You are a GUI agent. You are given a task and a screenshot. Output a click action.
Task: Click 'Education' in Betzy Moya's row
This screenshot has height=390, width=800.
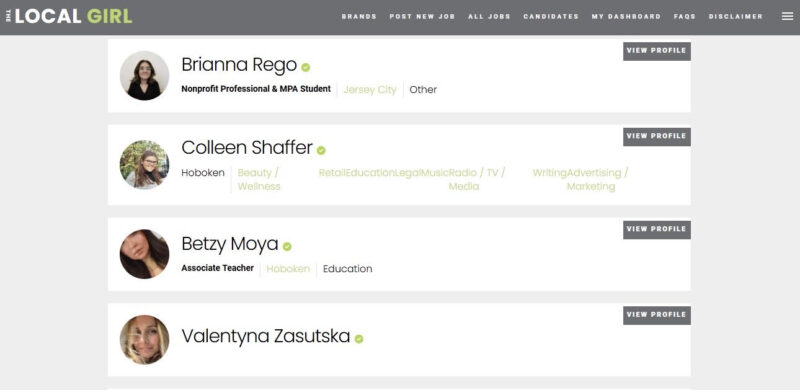point(347,269)
